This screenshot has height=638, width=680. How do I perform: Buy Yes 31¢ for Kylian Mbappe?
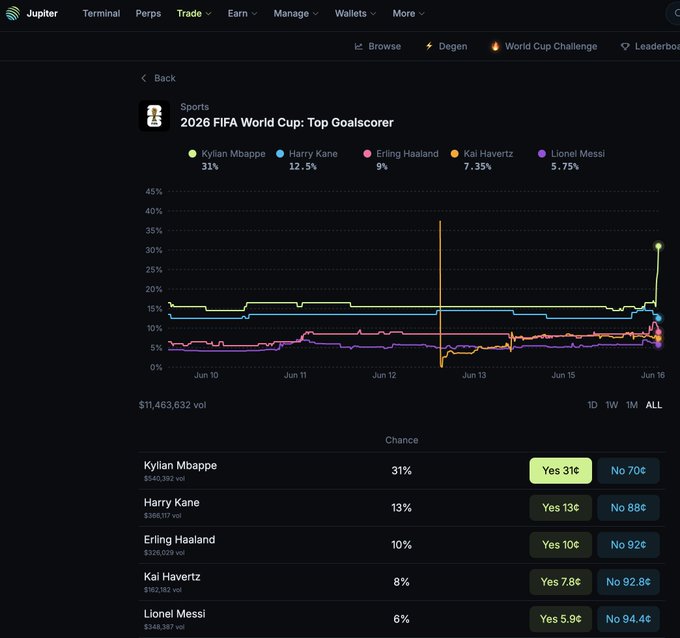560,471
